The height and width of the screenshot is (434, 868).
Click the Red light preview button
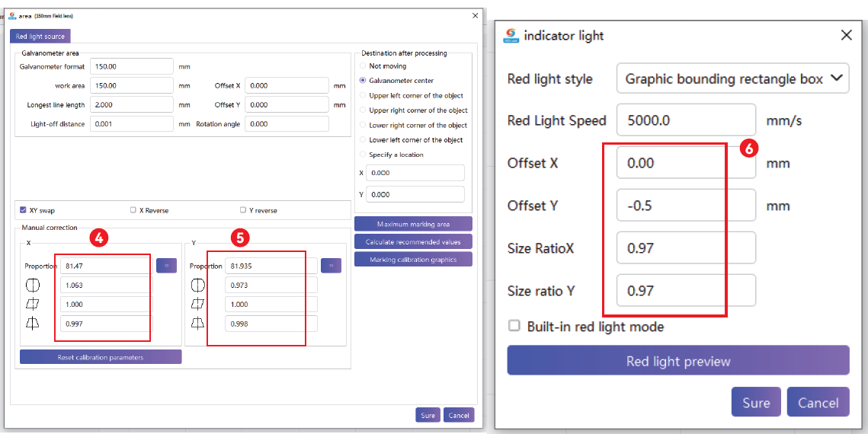pos(677,361)
